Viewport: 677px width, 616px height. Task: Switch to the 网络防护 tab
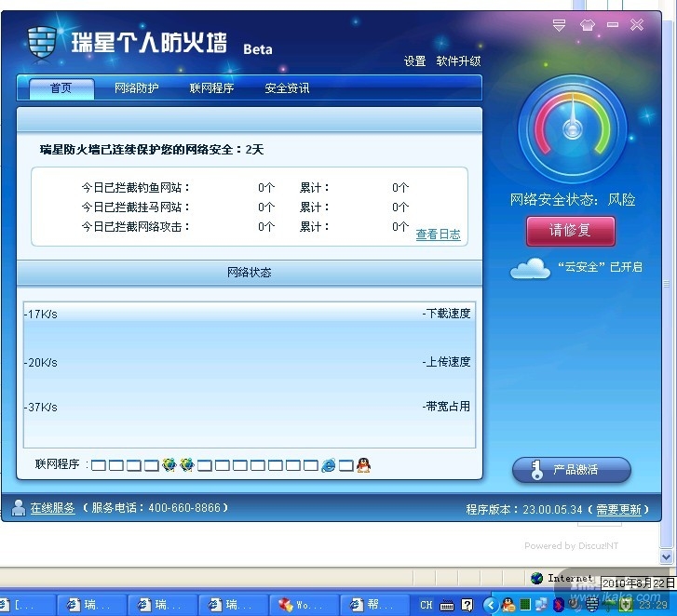[x=137, y=88]
